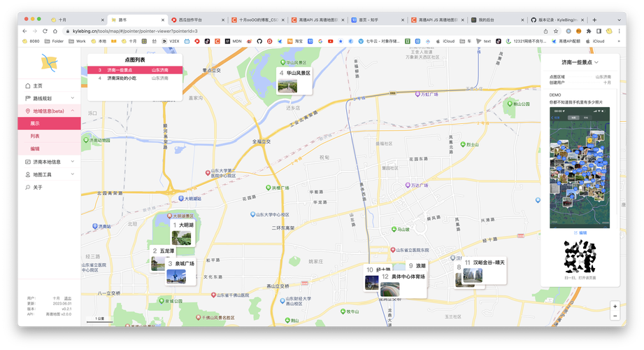Click the Chrome profile avatar icon

pos(609,31)
